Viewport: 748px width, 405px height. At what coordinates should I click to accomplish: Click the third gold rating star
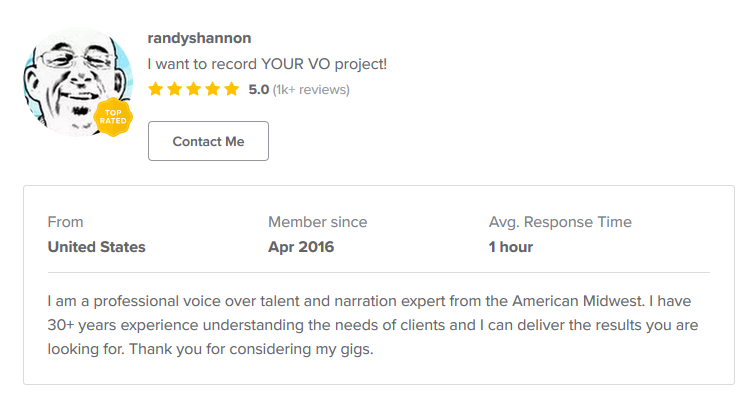(x=194, y=89)
